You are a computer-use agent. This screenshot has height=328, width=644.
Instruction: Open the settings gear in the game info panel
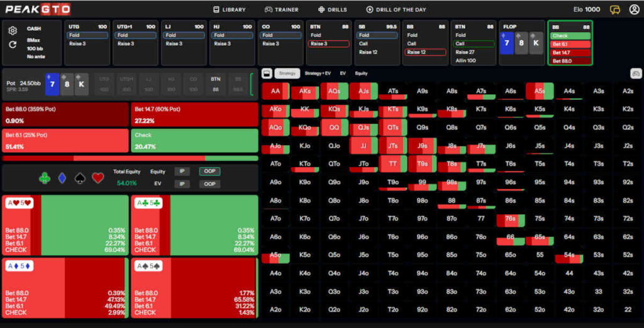pos(13,30)
